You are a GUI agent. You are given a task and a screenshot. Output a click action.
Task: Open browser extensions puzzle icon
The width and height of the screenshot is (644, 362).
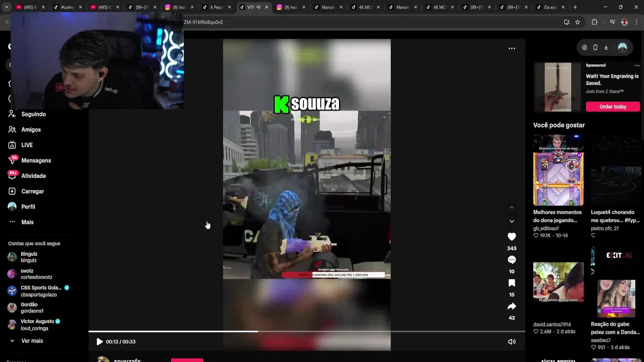click(594, 22)
